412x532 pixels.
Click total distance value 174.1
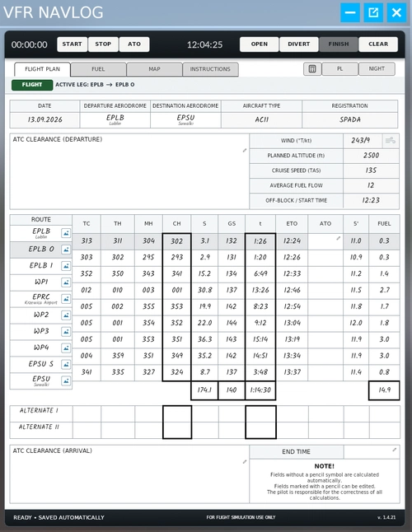(204, 390)
